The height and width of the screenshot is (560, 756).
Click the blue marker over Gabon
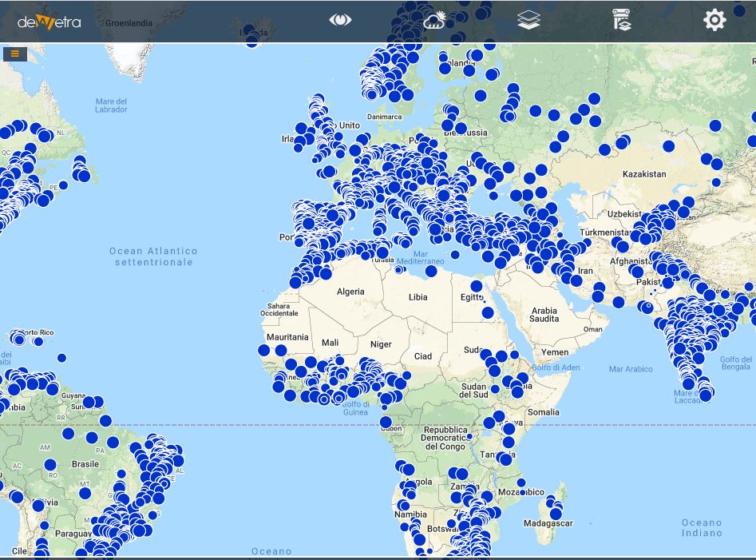coord(386,422)
